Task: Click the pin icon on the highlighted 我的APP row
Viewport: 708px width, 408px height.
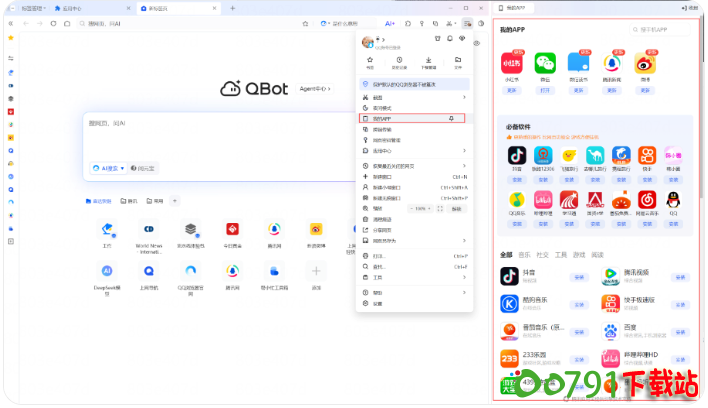Action: pos(452,118)
